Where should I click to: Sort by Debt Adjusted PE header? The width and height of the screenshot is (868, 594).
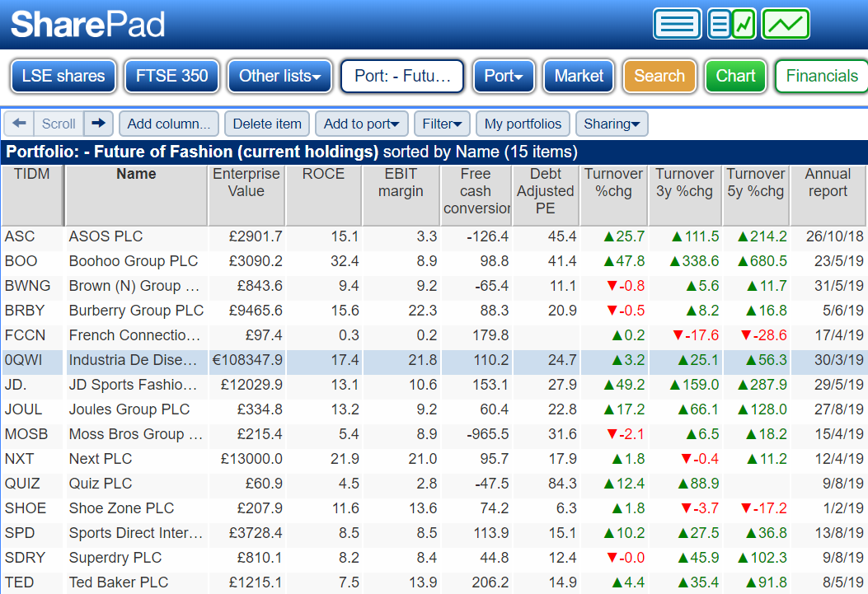[545, 195]
